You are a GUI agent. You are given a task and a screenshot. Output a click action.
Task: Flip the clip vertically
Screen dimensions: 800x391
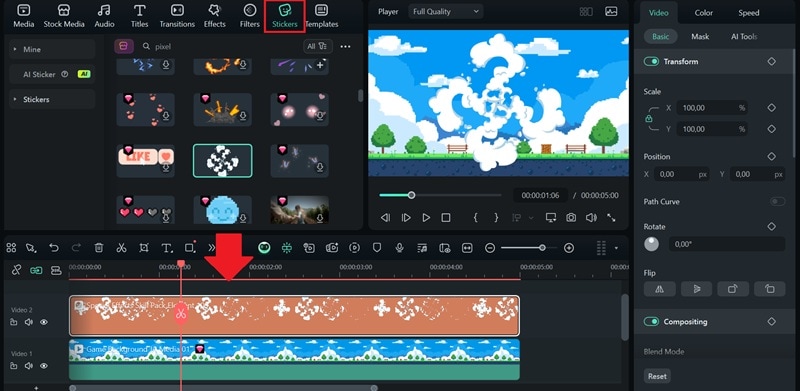(x=696, y=289)
